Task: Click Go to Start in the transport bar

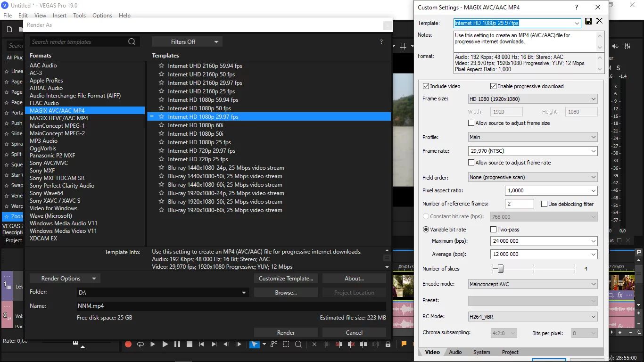Action: click(202, 345)
